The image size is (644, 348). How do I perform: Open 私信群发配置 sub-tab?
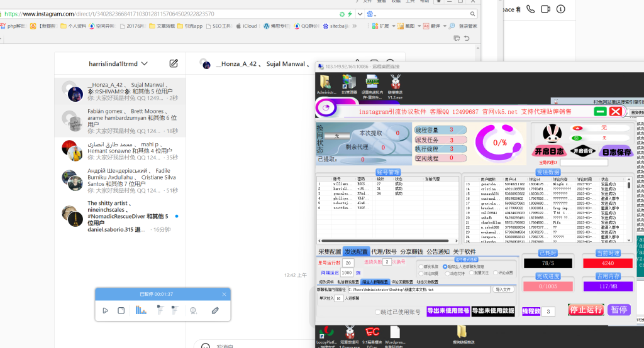pos(348,282)
